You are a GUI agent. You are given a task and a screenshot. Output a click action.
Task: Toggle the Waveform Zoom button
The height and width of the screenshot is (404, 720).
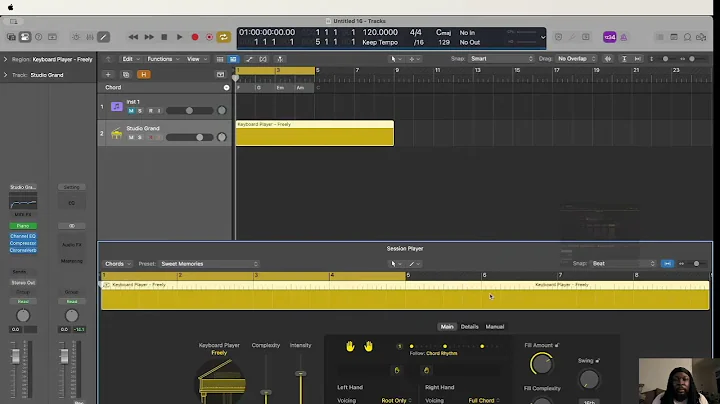(608, 59)
